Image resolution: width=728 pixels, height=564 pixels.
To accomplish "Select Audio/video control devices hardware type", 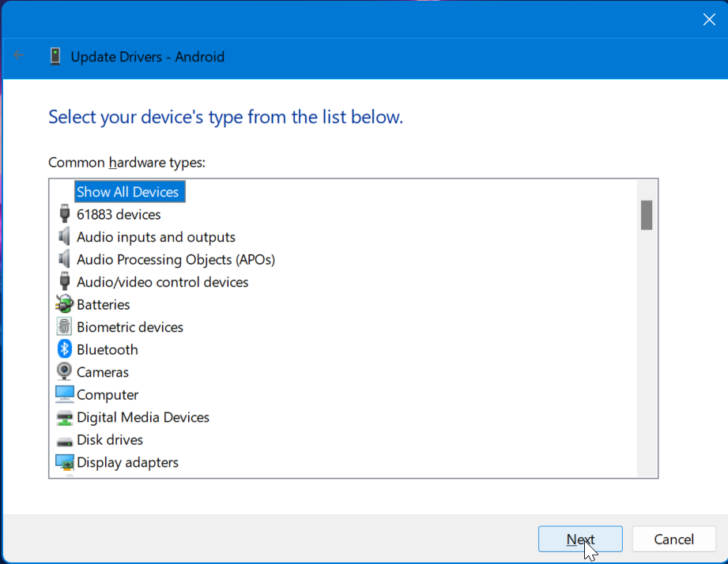I will coord(163,282).
